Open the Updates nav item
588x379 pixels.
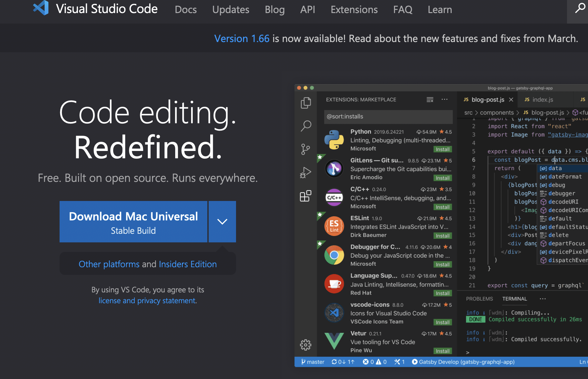(231, 10)
